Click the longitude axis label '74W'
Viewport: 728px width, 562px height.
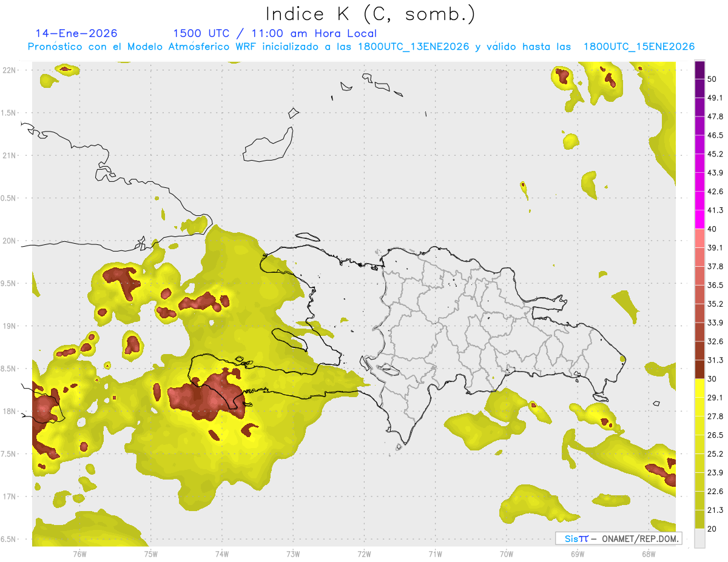pyautogui.click(x=222, y=554)
